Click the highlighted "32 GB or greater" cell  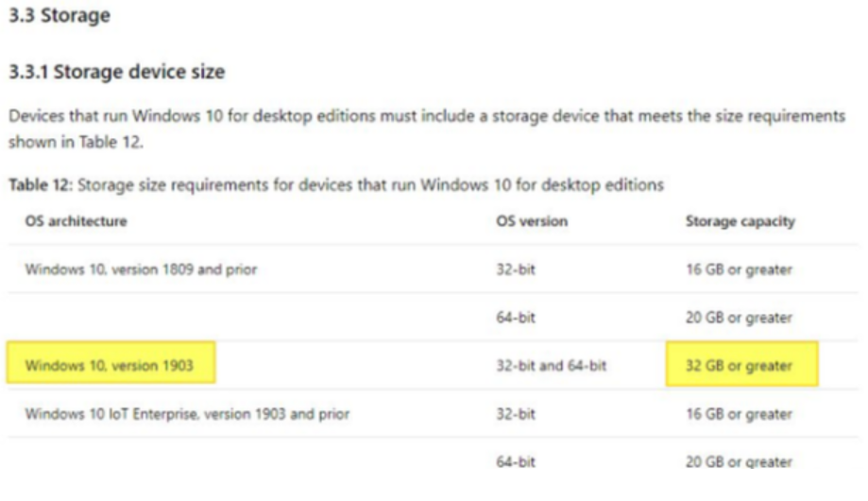coord(739,366)
